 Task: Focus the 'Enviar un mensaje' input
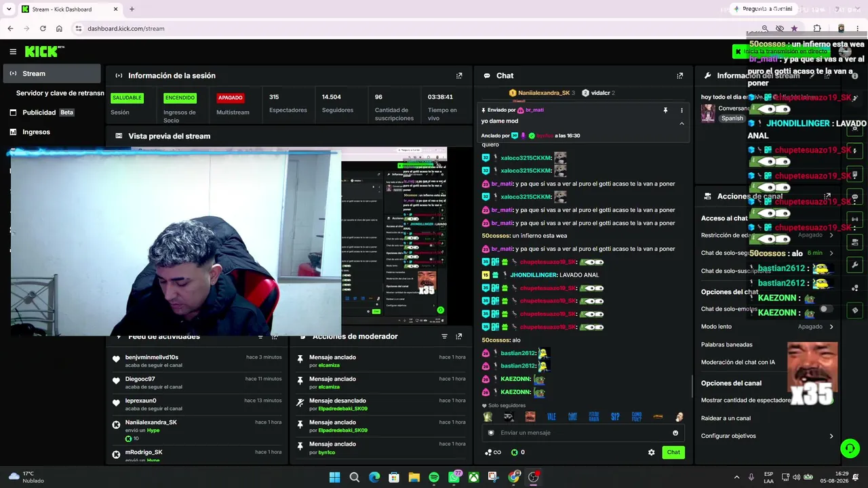[582, 433]
